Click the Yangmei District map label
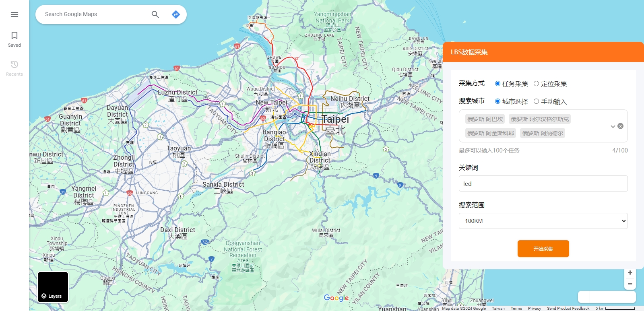This screenshot has height=311, width=644. click(84, 195)
